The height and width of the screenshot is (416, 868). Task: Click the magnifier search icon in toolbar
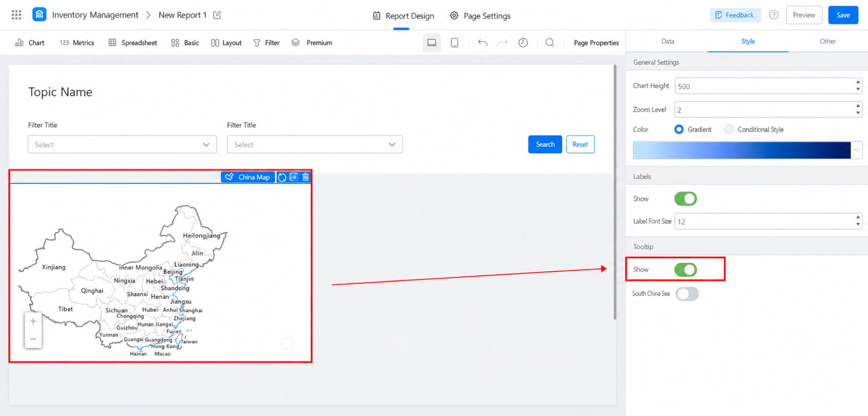[x=550, y=43]
